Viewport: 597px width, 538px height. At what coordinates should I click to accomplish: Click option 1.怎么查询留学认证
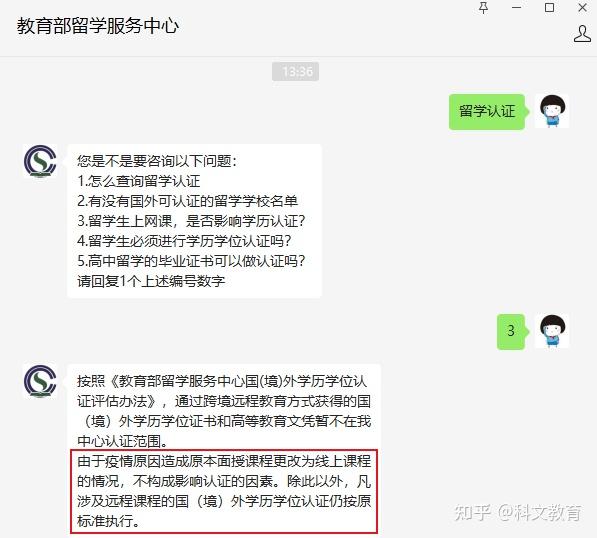coord(139,181)
